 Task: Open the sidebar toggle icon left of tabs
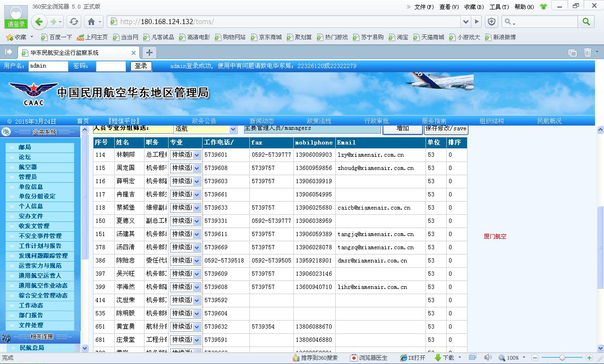pos(9,52)
